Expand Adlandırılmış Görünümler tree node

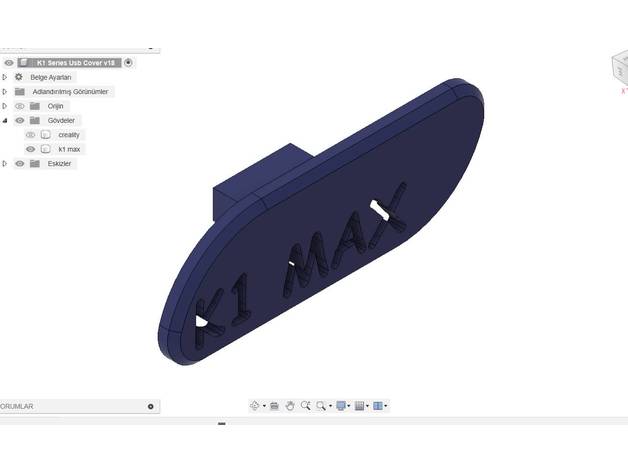click(x=5, y=92)
